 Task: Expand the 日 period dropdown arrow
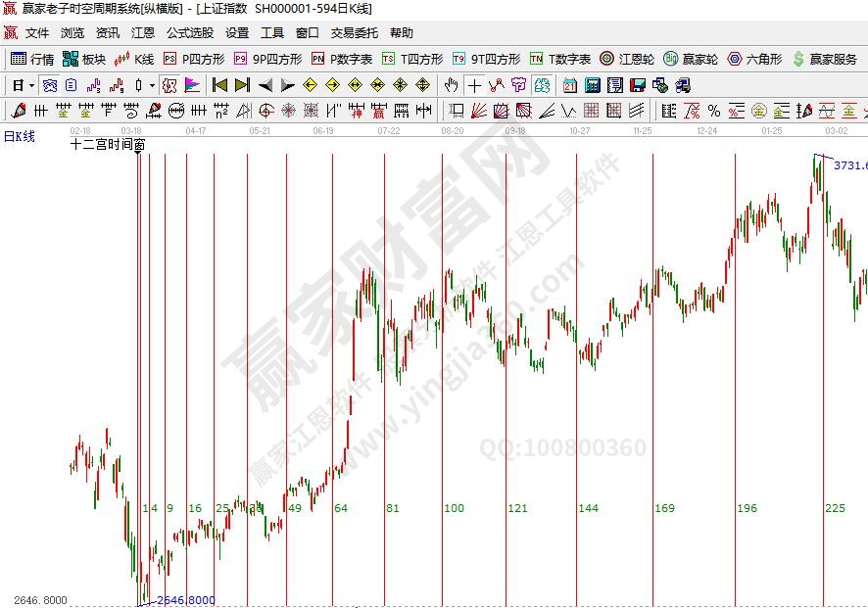(31, 85)
